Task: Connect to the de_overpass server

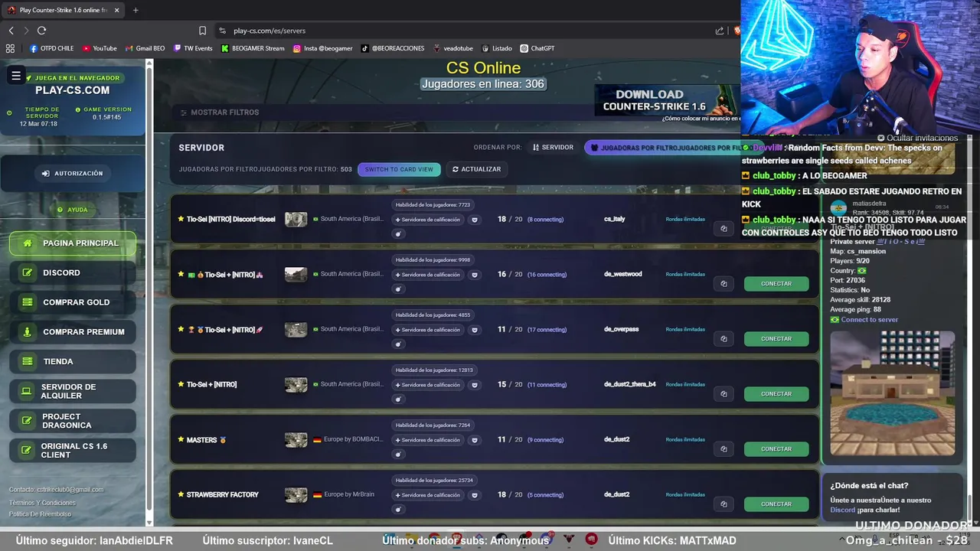Action: 776,339
